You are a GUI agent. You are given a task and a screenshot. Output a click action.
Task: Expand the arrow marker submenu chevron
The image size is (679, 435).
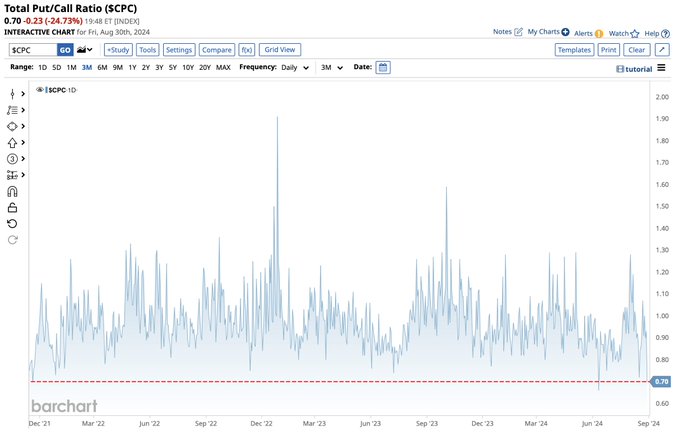click(x=23, y=143)
